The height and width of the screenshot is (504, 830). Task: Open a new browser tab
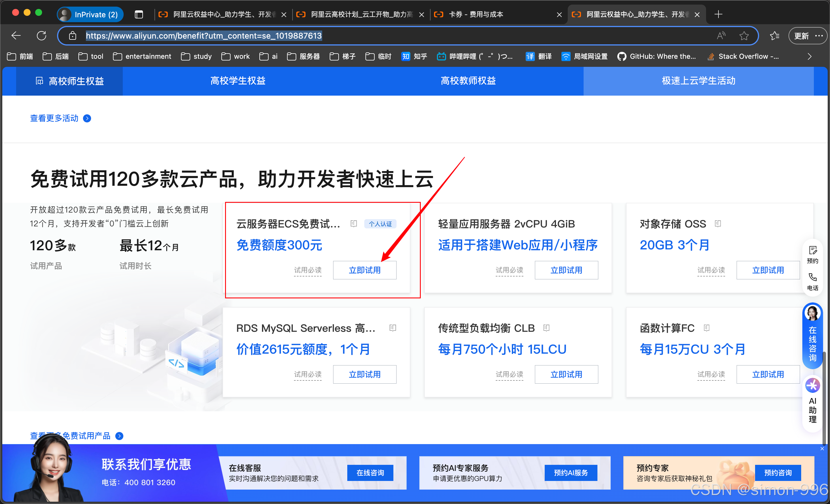click(x=718, y=14)
